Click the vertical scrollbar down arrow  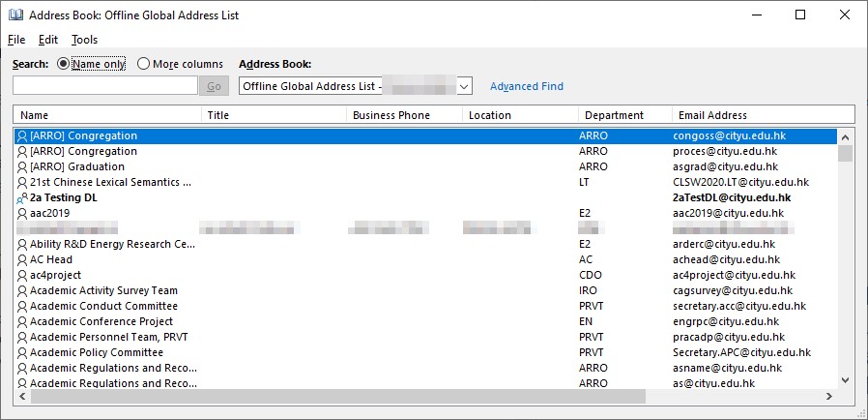click(846, 381)
